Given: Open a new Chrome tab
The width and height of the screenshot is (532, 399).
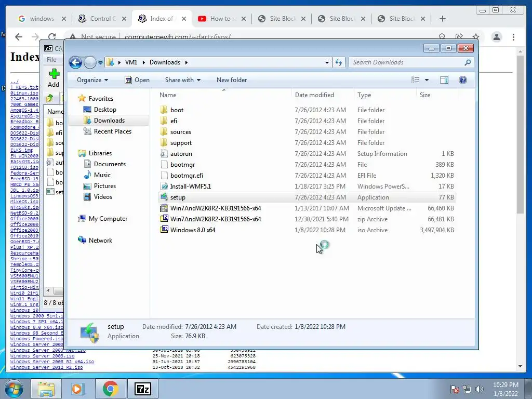Looking at the screenshot, I should (x=443, y=19).
